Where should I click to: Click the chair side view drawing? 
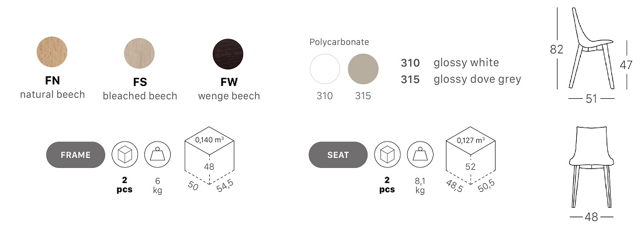click(x=591, y=48)
